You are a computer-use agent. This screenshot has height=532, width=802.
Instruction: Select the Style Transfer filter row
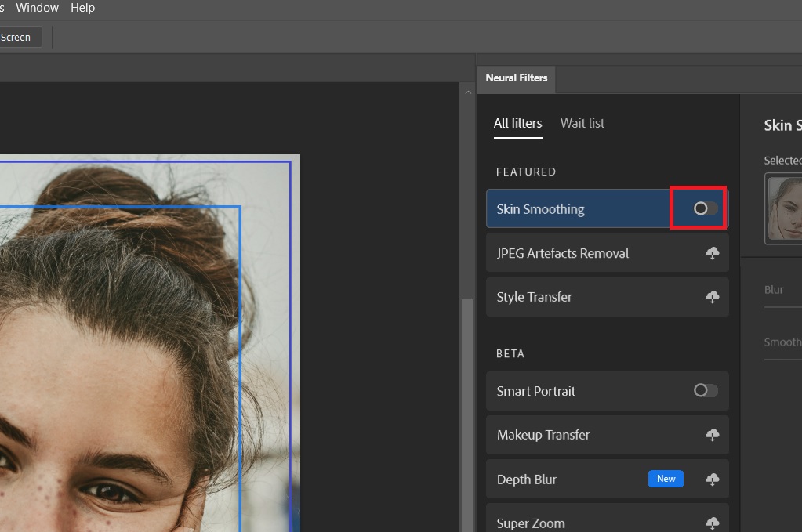point(607,297)
